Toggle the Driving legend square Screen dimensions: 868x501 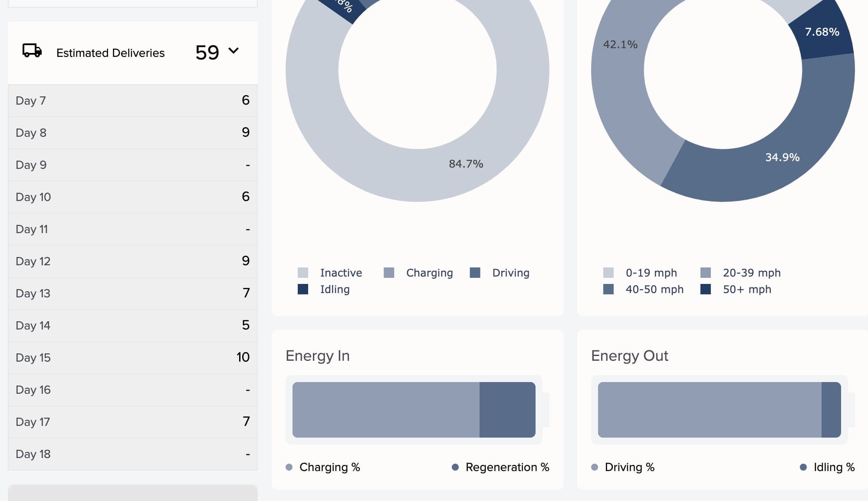coord(475,273)
